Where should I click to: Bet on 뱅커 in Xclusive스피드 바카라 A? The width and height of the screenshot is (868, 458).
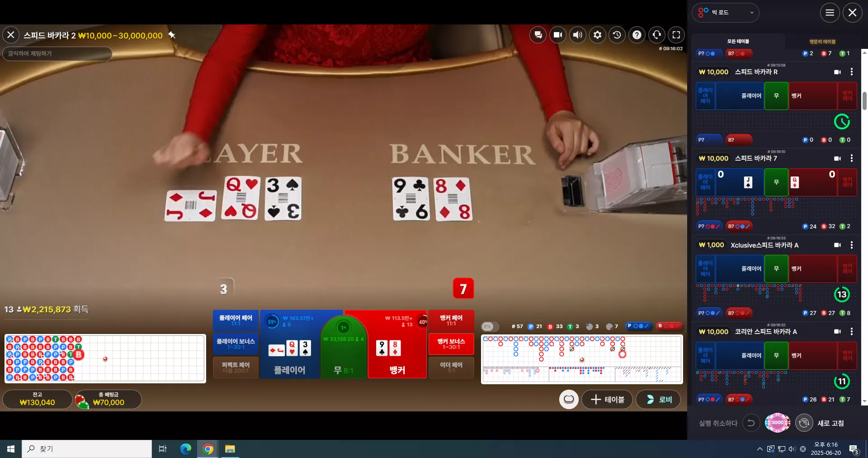coord(813,269)
